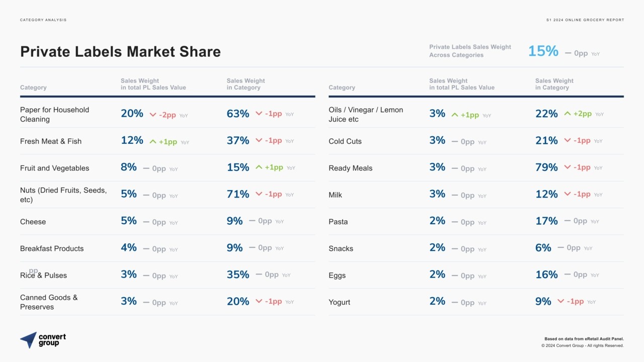Click green up arrow beside Oils / Vinegar 22%
The width and height of the screenshot is (644, 362).
coord(568,114)
